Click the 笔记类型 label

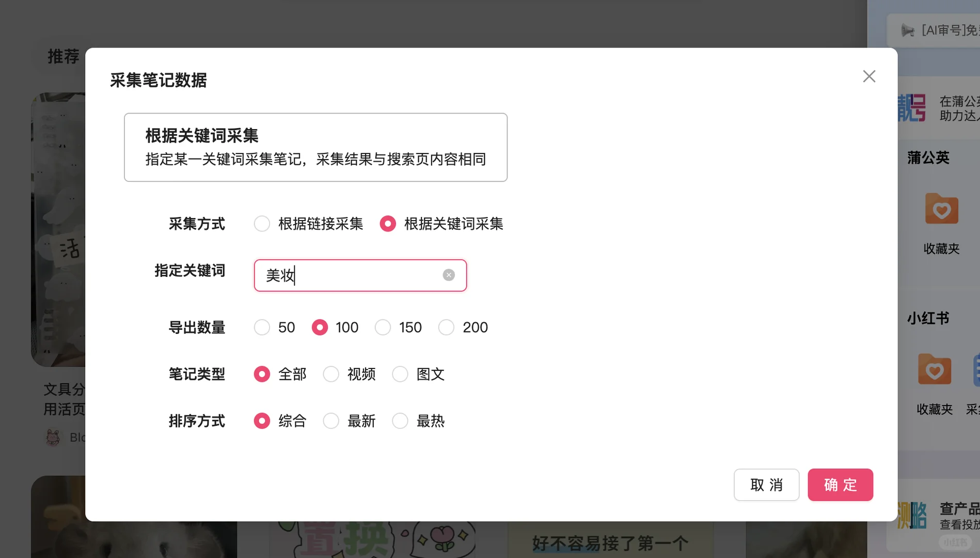[x=197, y=374]
